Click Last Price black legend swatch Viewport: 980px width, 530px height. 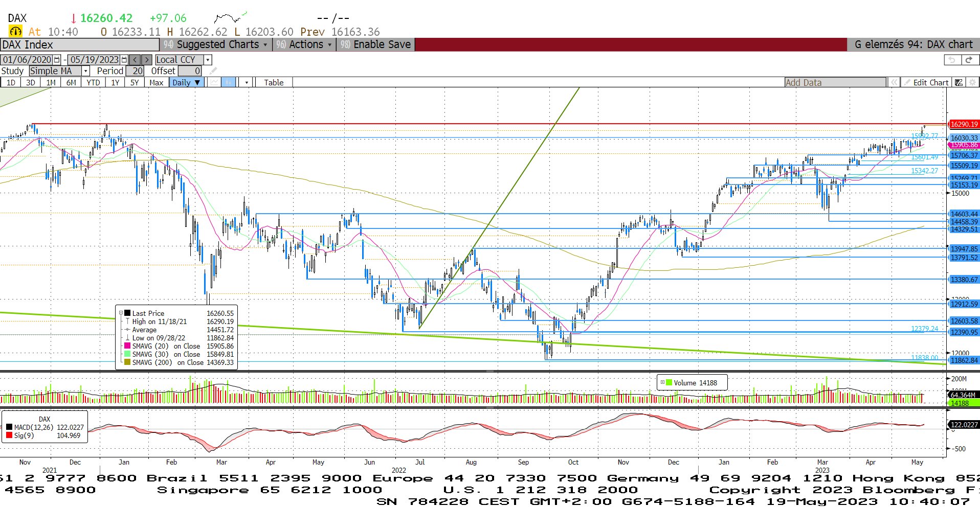(127, 313)
